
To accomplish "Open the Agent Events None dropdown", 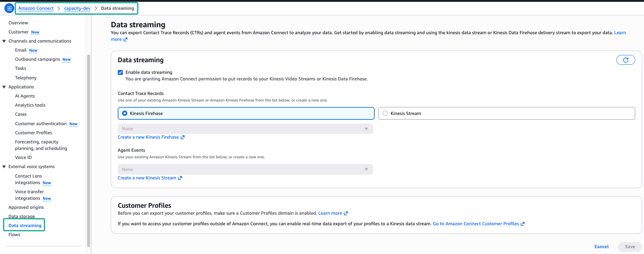I will tap(245, 170).
